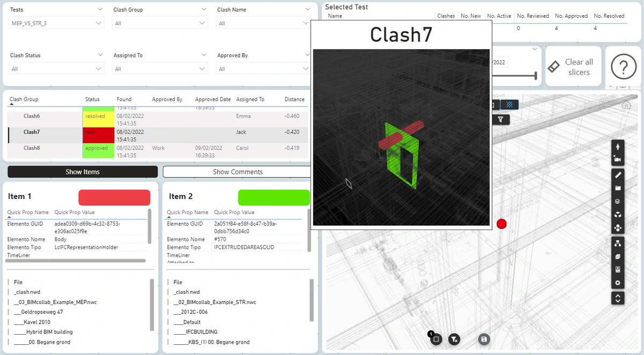The height and width of the screenshot is (355, 644).
Task: Sort by the Approved Date column header
Action: point(213,99)
